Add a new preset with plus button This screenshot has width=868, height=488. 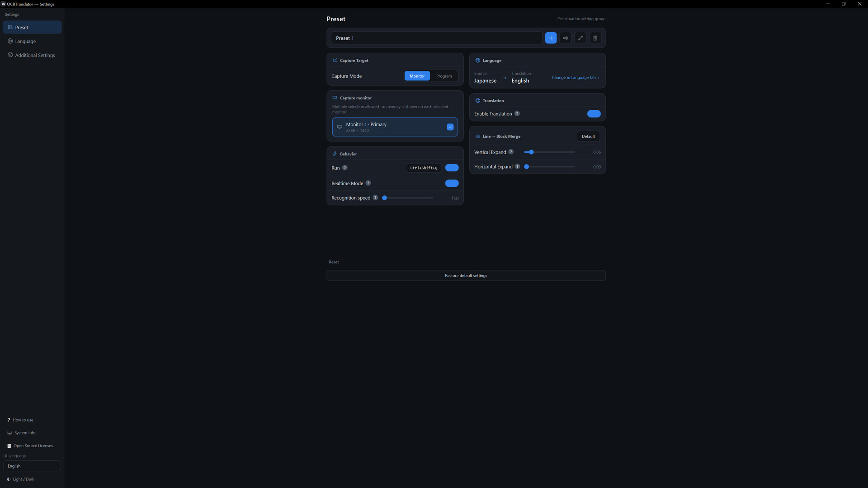click(x=551, y=38)
